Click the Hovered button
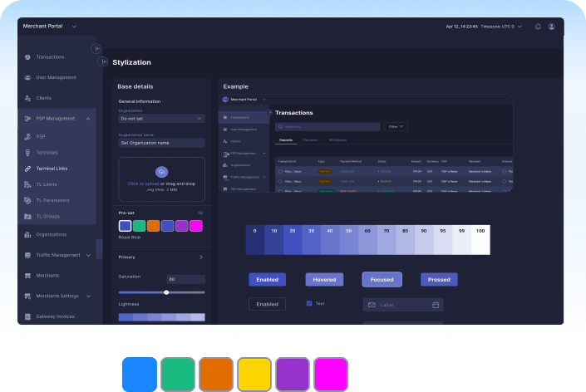 (324, 280)
